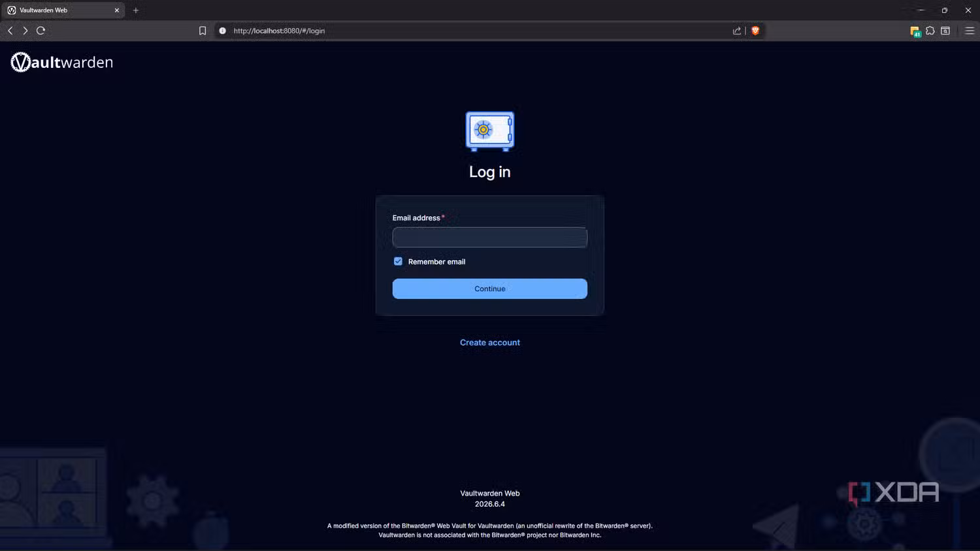
Task: Click the localhost:8080 address bar URL
Action: [279, 31]
